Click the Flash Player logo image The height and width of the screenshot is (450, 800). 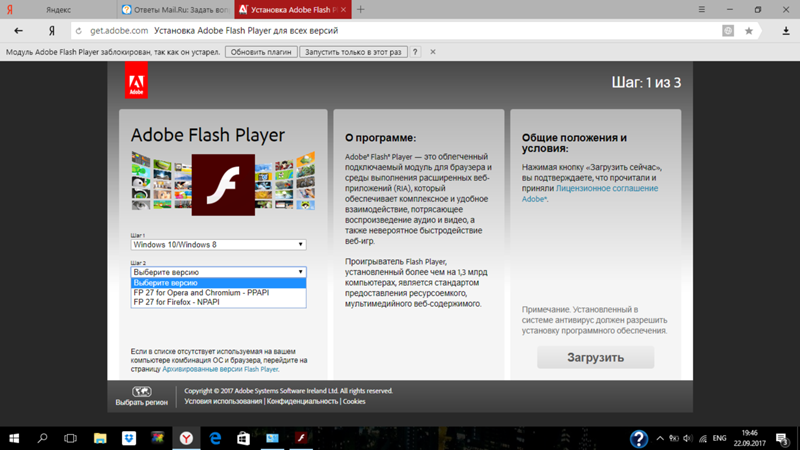(223, 184)
